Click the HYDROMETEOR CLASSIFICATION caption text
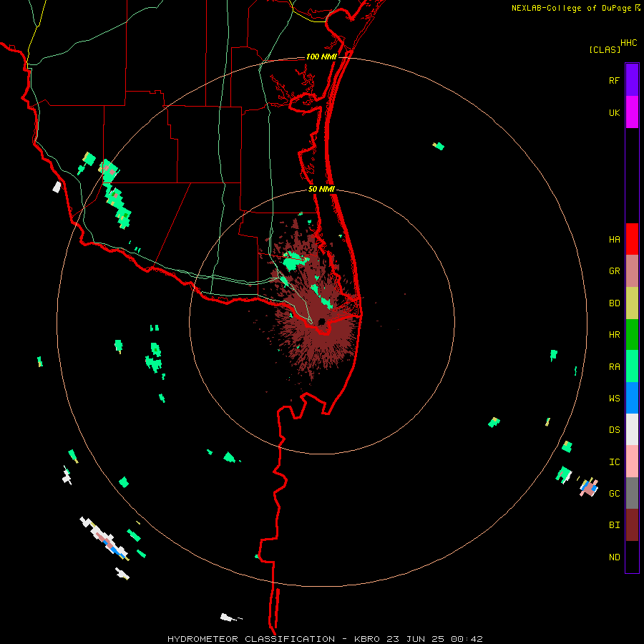This screenshot has width=644, height=644. [251, 639]
